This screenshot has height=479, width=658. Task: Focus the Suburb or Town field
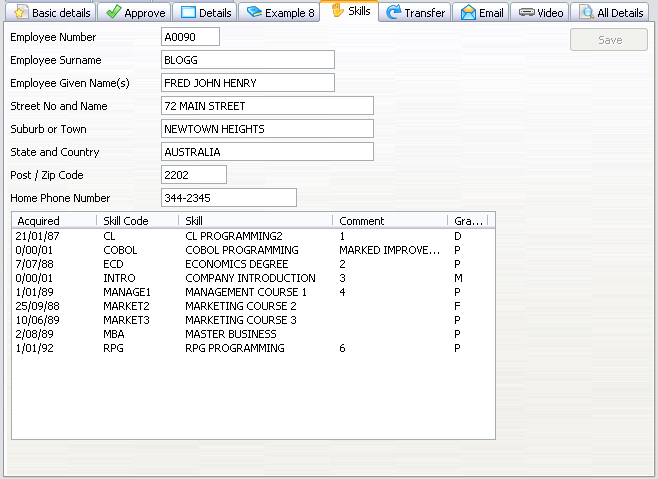(267, 129)
